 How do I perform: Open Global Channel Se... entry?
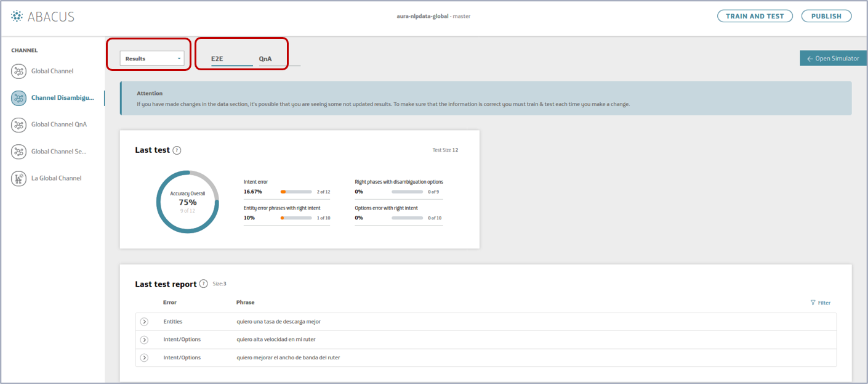[x=59, y=152]
